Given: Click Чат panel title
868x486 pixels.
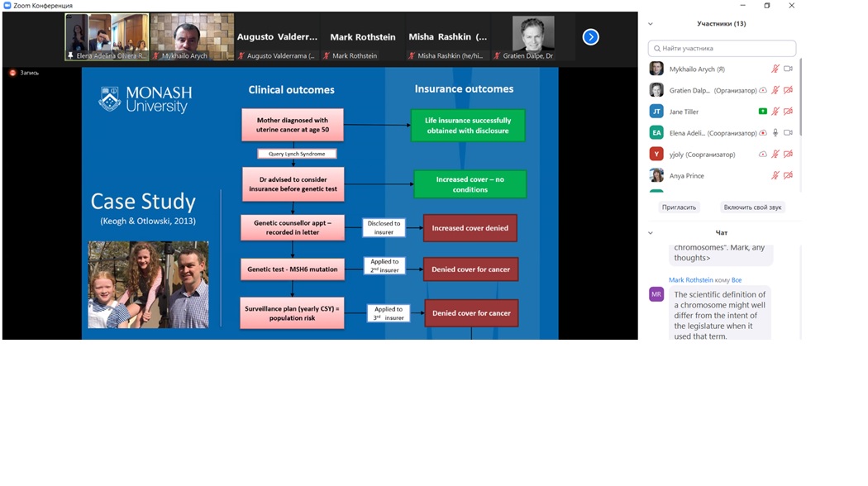Looking at the screenshot, I should coord(722,233).
